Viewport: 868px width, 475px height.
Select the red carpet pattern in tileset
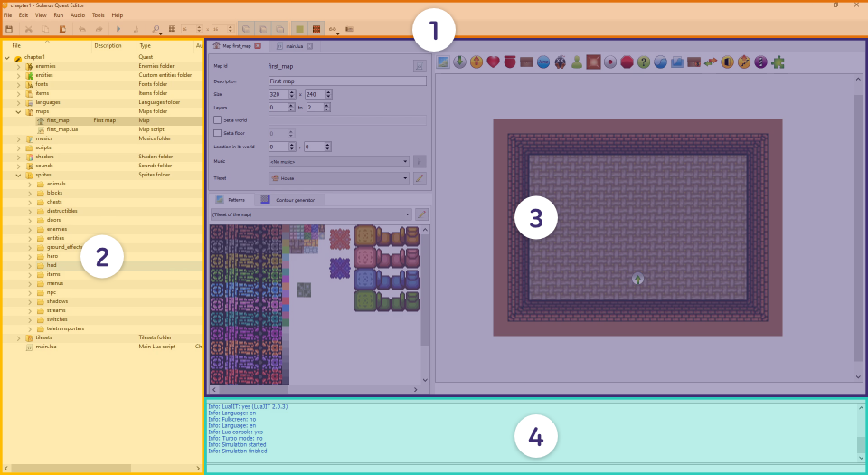click(x=340, y=239)
